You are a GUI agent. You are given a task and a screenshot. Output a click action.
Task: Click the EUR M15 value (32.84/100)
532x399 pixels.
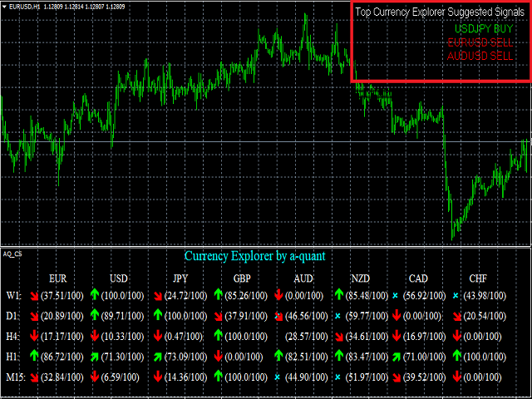click(x=62, y=377)
